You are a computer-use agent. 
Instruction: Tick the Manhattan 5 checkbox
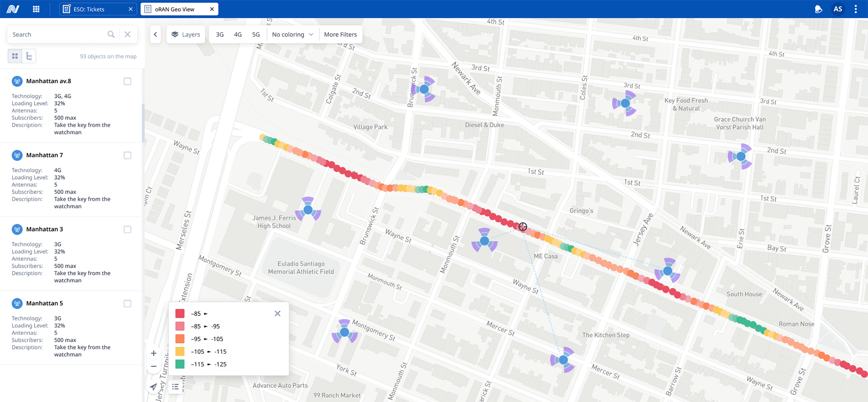pyautogui.click(x=128, y=304)
